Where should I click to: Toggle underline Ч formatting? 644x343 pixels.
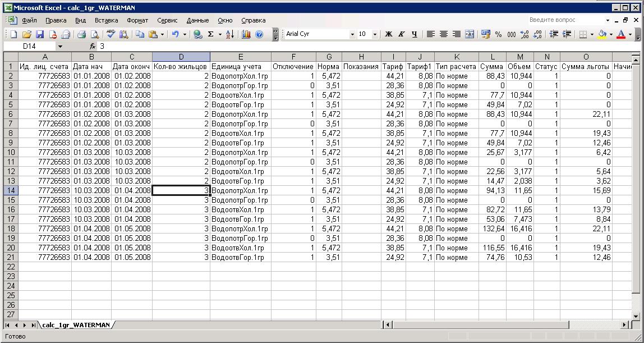pos(415,34)
